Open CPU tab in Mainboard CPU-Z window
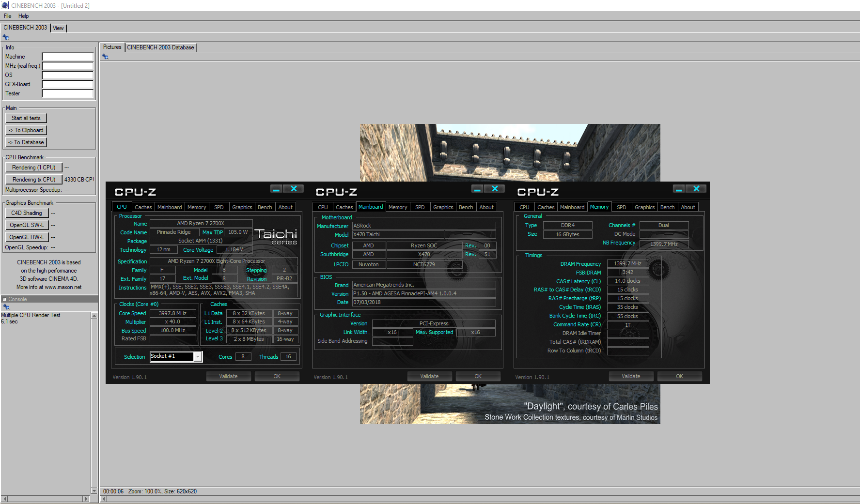 [x=323, y=207]
